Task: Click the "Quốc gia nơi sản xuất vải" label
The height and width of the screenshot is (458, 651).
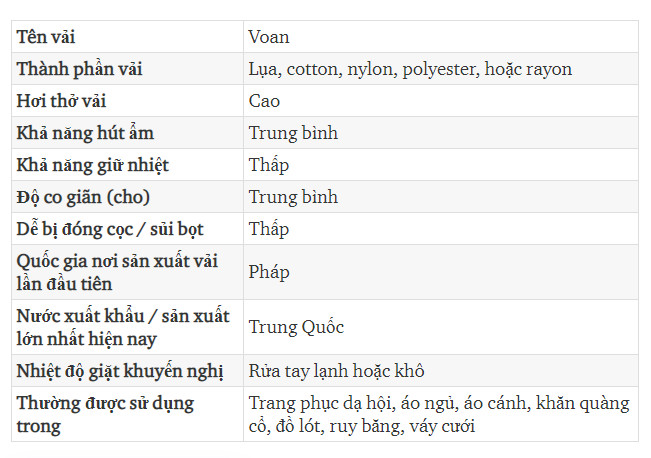Action: click(117, 261)
